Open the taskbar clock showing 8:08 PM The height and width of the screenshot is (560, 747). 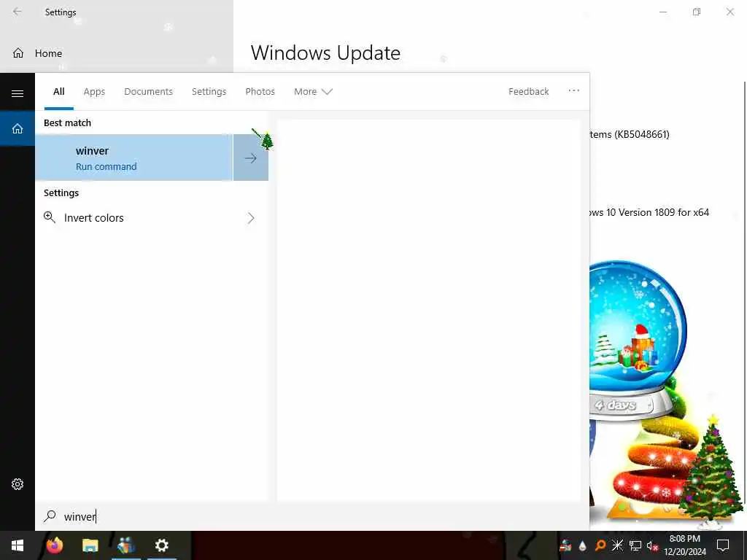tap(685, 545)
